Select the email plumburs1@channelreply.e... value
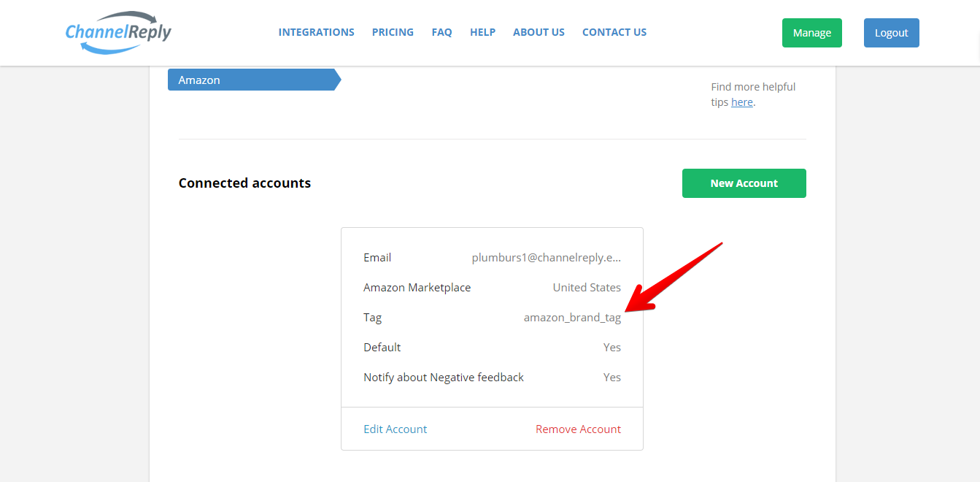 tap(547, 258)
